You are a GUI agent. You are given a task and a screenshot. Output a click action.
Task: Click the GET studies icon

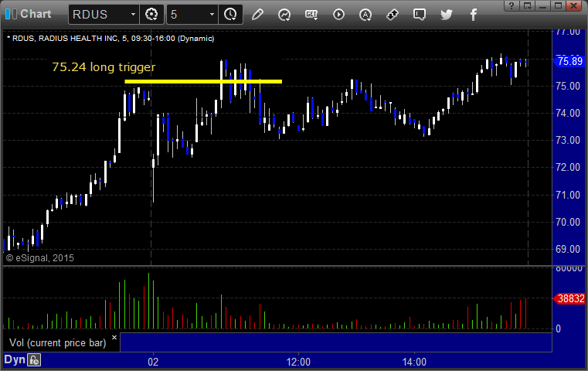tap(311, 15)
